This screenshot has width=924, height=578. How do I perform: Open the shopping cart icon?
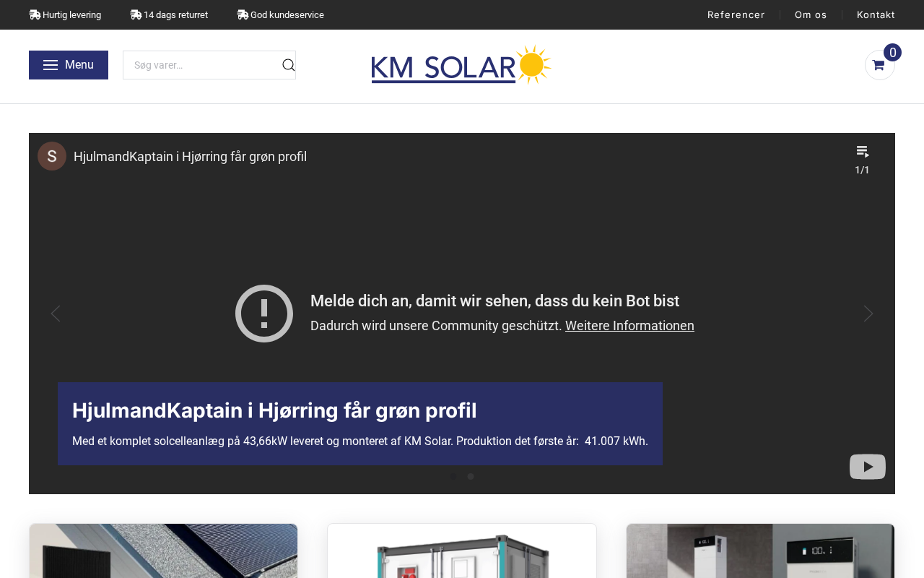tap(879, 65)
